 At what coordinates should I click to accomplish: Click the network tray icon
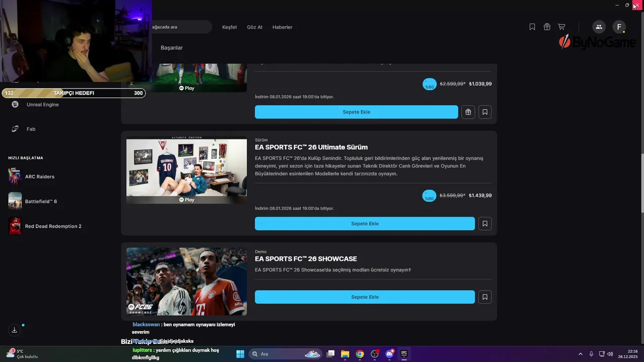(602, 354)
